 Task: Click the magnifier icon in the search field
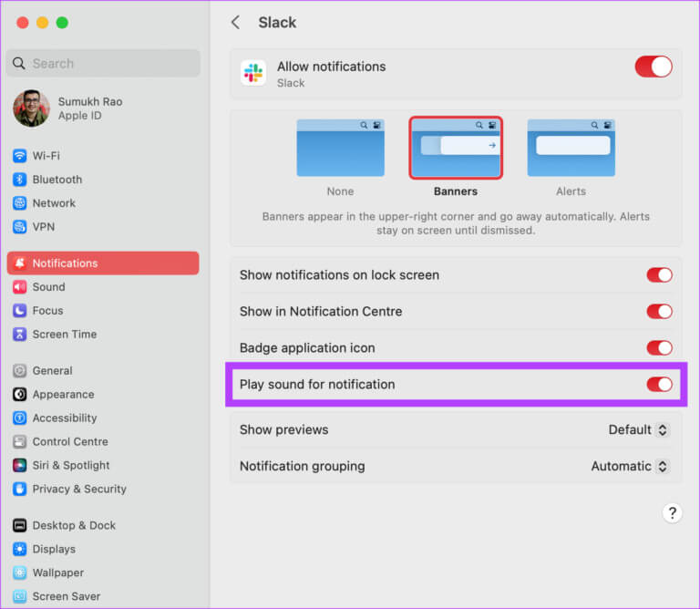tap(19, 64)
